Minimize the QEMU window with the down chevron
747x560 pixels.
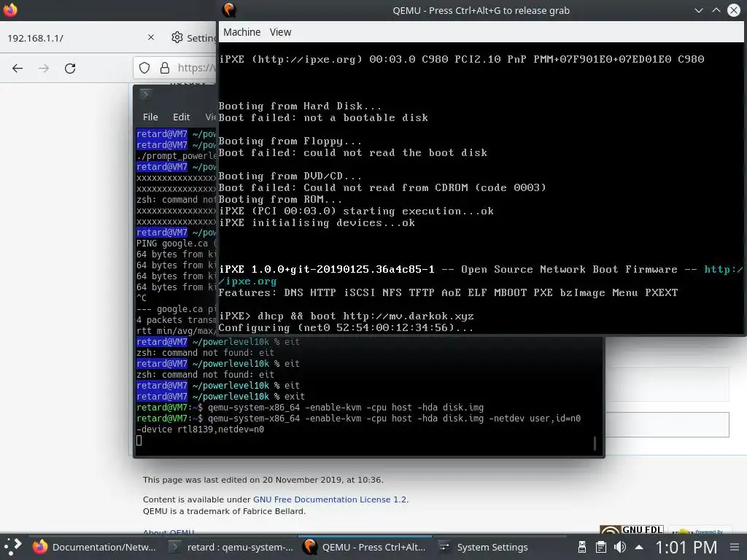coord(699,10)
